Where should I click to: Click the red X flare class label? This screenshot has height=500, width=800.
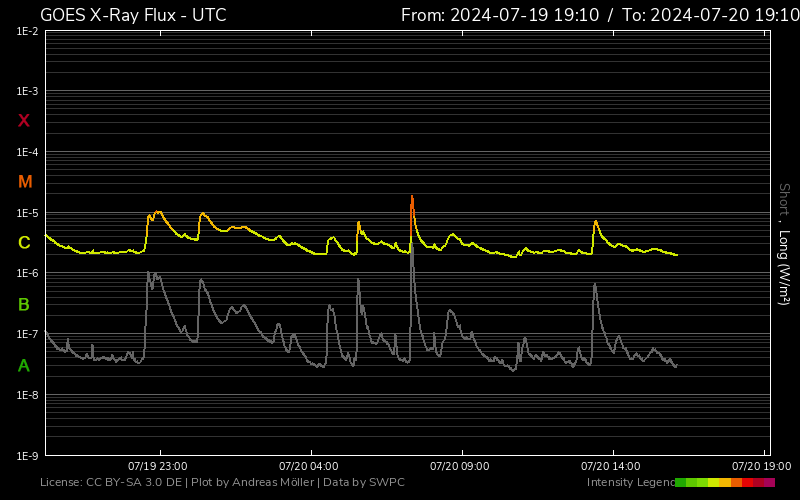point(24,121)
